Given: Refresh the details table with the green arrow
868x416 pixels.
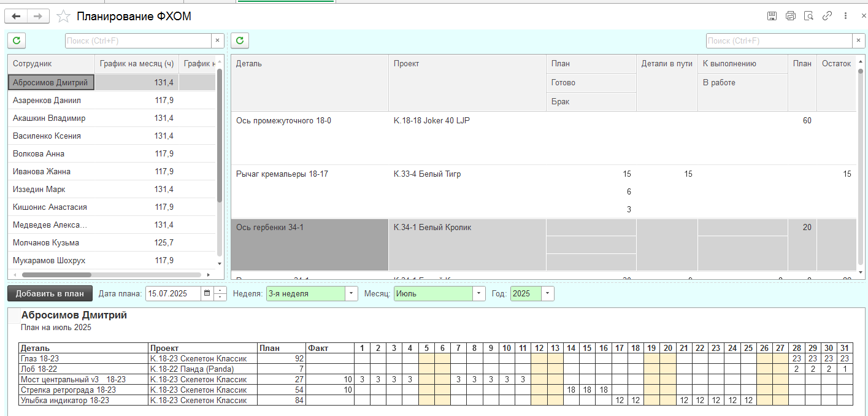Looking at the screenshot, I should pyautogui.click(x=240, y=40).
